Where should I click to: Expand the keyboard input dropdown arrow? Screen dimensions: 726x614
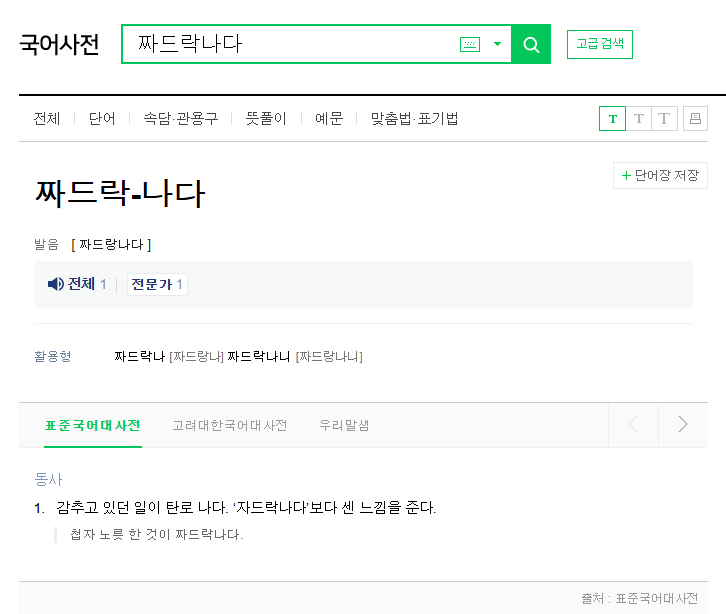(497, 45)
